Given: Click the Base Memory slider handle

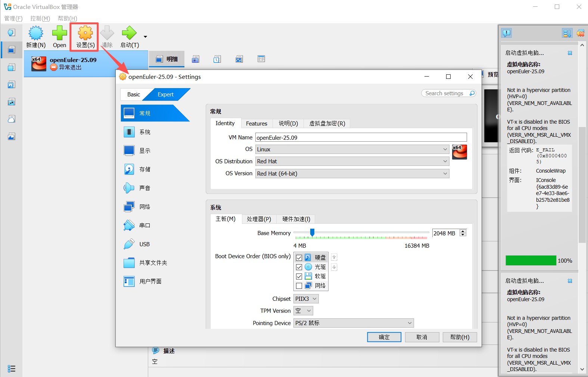Looking at the screenshot, I should coord(312,232).
